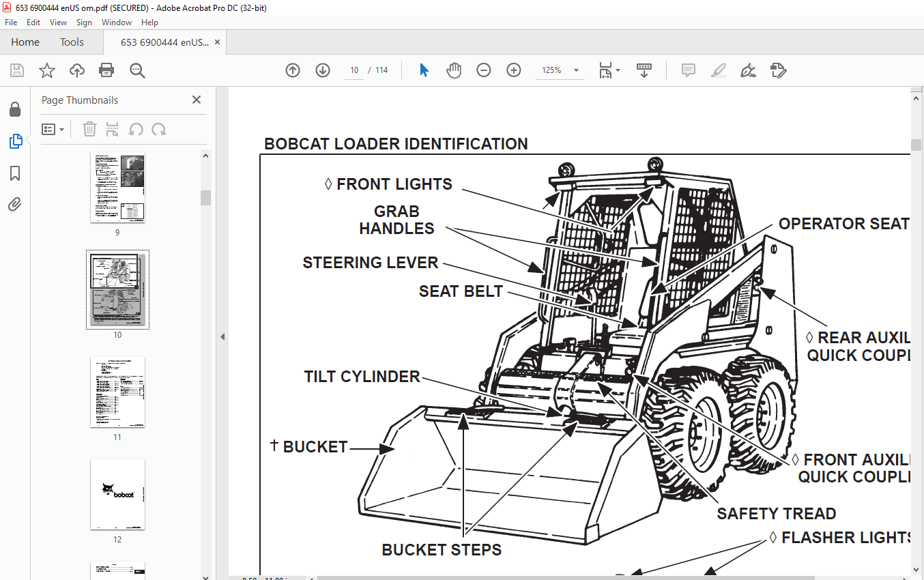This screenshot has width=924, height=580.
Task: Click the SAFETY TREAD label text
Action: [776, 514]
